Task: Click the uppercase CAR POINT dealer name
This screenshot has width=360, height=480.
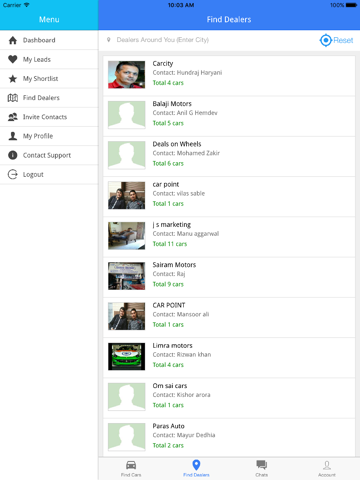Action: [169, 305]
